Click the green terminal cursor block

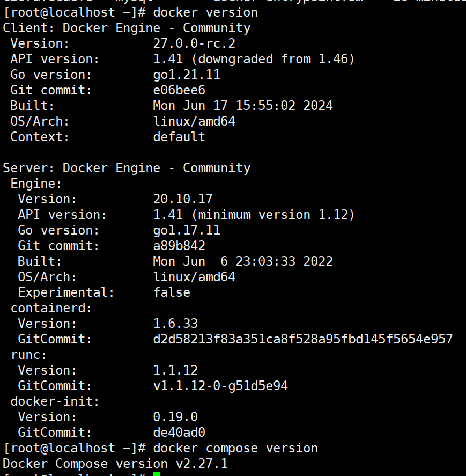[x=157, y=474]
